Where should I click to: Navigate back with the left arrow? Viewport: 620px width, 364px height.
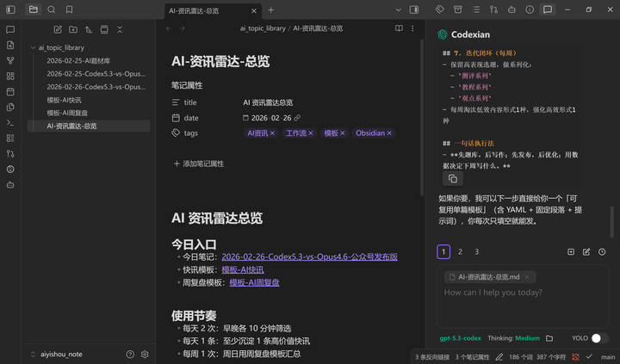169,28
